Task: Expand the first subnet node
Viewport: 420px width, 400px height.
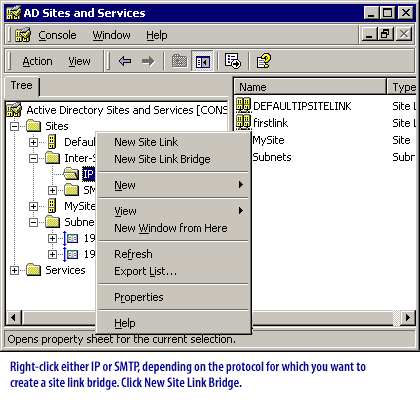Action: [x=52, y=238]
